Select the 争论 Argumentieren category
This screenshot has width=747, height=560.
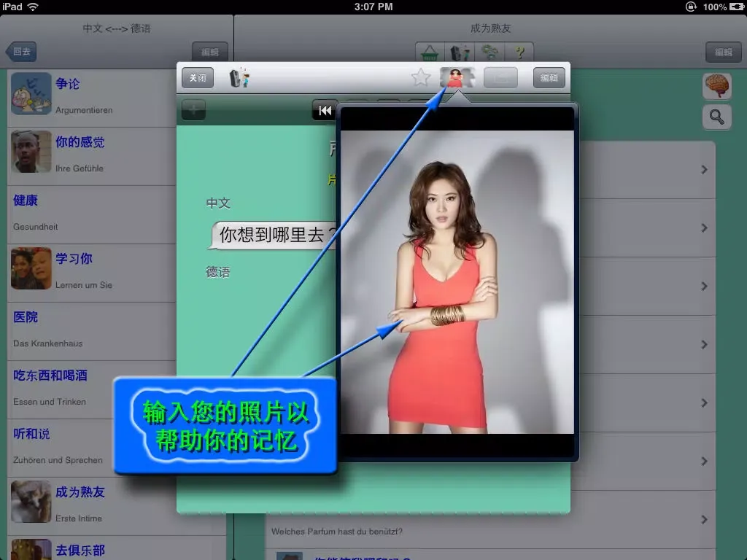[x=92, y=97]
